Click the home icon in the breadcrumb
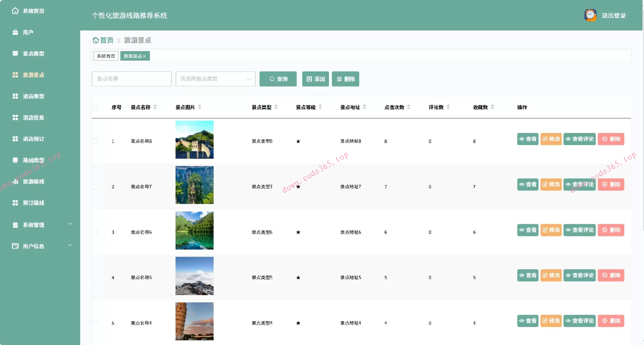Screen dimensions: 644x345 [x=96, y=41]
